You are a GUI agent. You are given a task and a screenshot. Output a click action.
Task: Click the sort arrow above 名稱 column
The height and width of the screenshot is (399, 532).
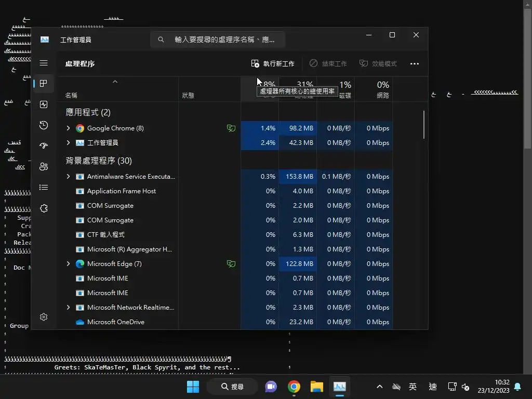(115, 82)
